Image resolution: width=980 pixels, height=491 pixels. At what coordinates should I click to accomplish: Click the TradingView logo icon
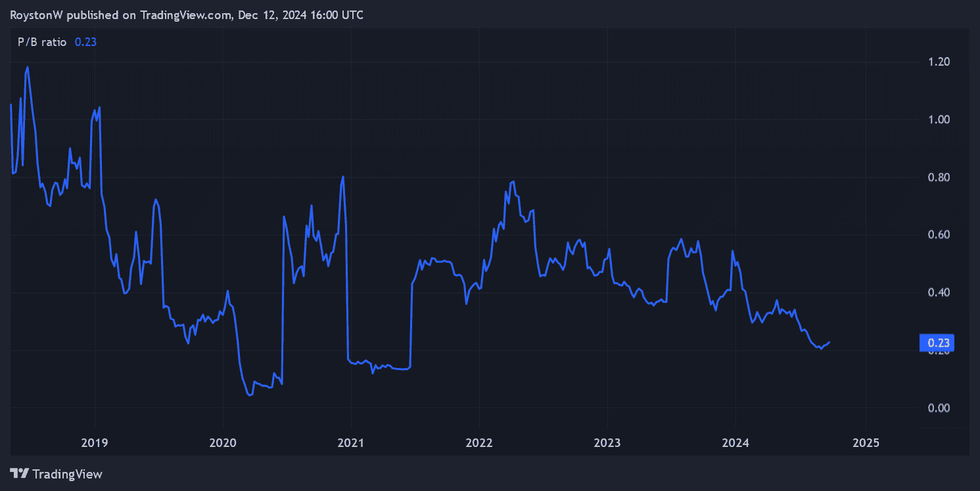[20, 473]
